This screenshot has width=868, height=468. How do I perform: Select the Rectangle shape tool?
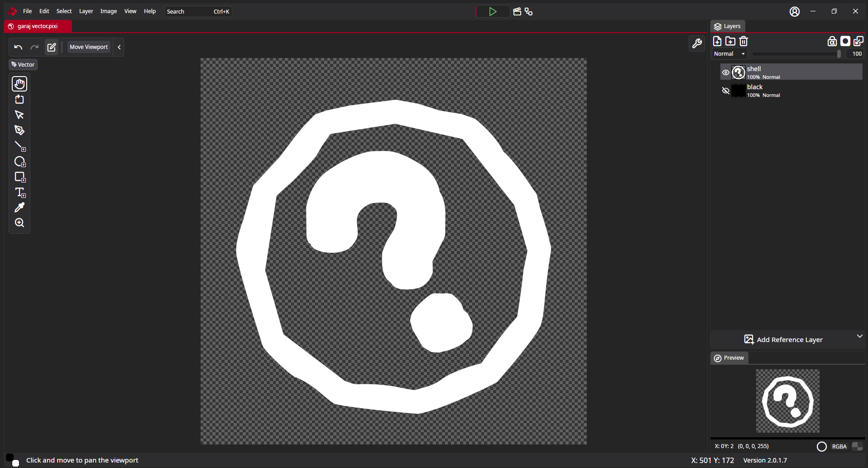(x=19, y=177)
